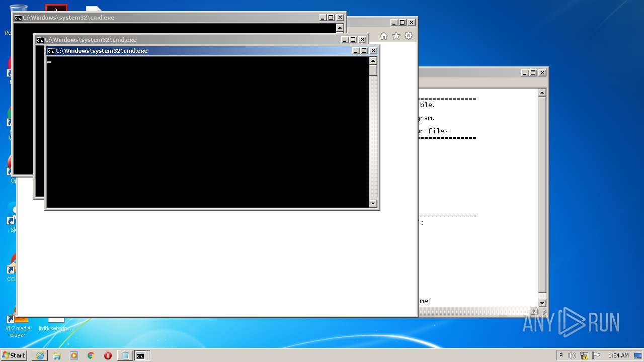Open Windows Explorer folder icon in taskbar
Image resolution: width=644 pixels, height=362 pixels.
tap(57, 355)
